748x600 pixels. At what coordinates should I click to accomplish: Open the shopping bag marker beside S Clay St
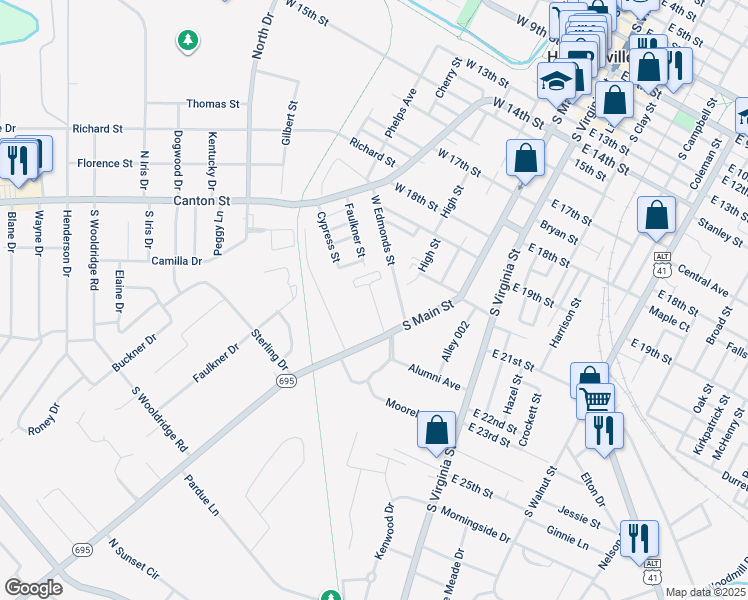(x=614, y=102)
